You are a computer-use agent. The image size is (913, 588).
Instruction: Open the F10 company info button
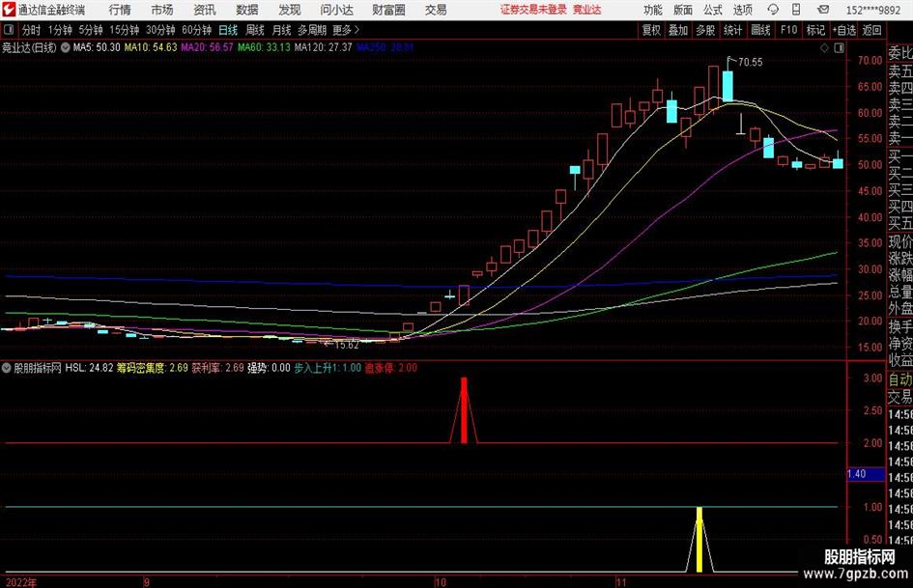pyautogui.click(x=788, y=30)
